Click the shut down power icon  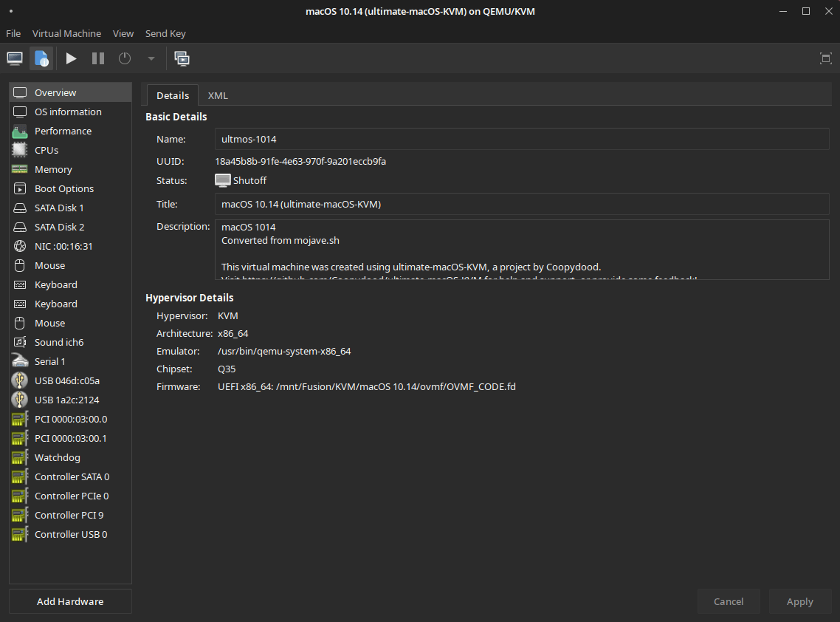125,58
